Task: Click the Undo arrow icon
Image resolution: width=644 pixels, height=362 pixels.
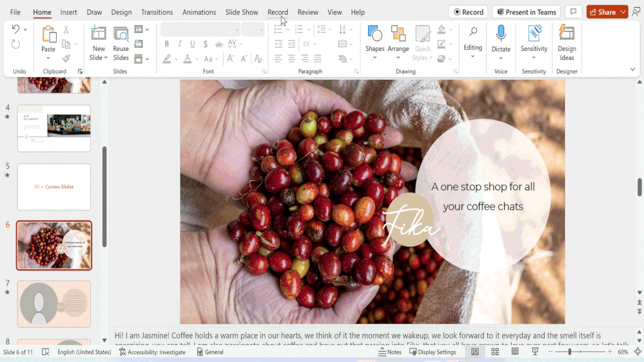Action: pos(15,30)
